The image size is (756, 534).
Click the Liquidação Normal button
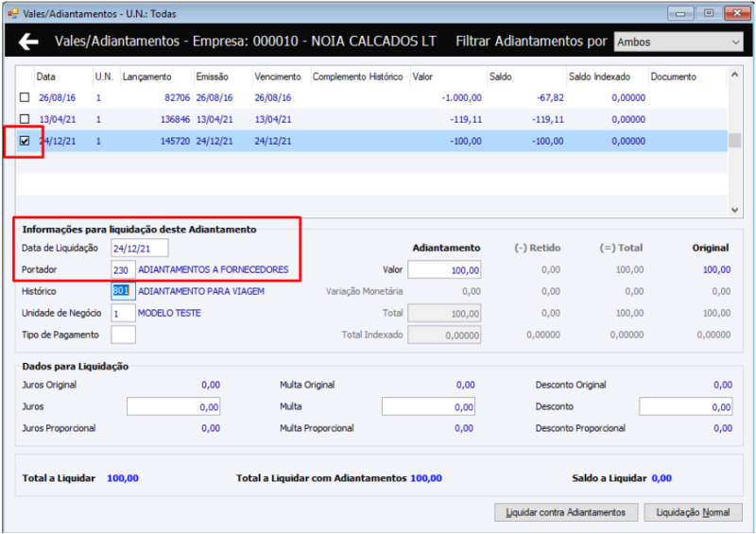click(x=693, y=512)
